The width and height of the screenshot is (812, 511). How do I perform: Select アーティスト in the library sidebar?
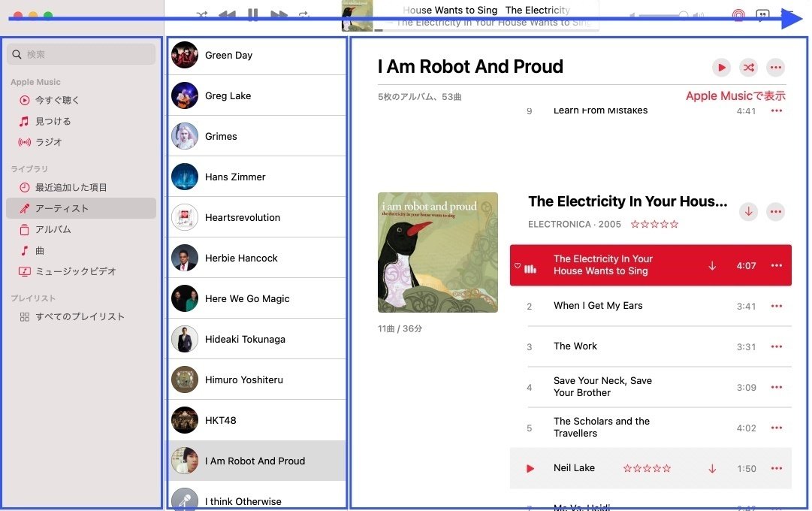81,208
